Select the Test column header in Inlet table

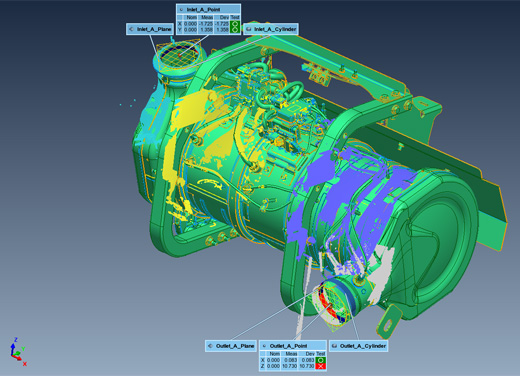point(235,17)
